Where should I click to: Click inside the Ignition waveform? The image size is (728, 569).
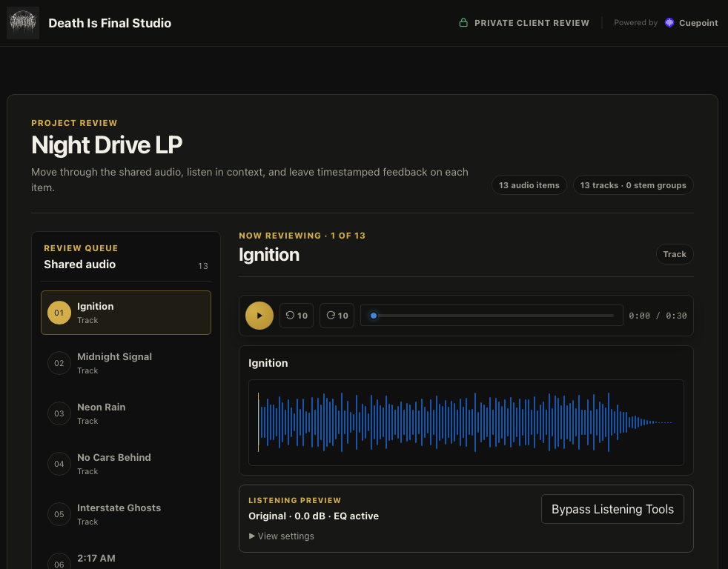[x=466, y=422]
